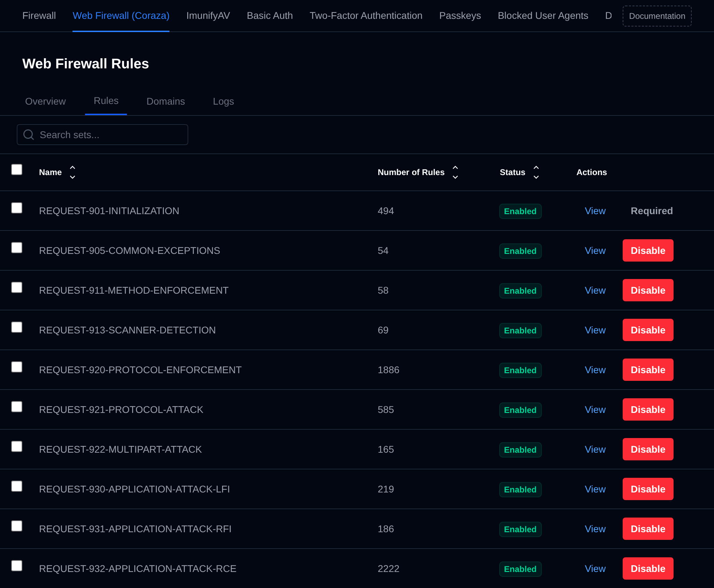
Task: Check the REQUEST-922-MULTIPART-ATTACK row checkbox
Action: tap(17, 446)
